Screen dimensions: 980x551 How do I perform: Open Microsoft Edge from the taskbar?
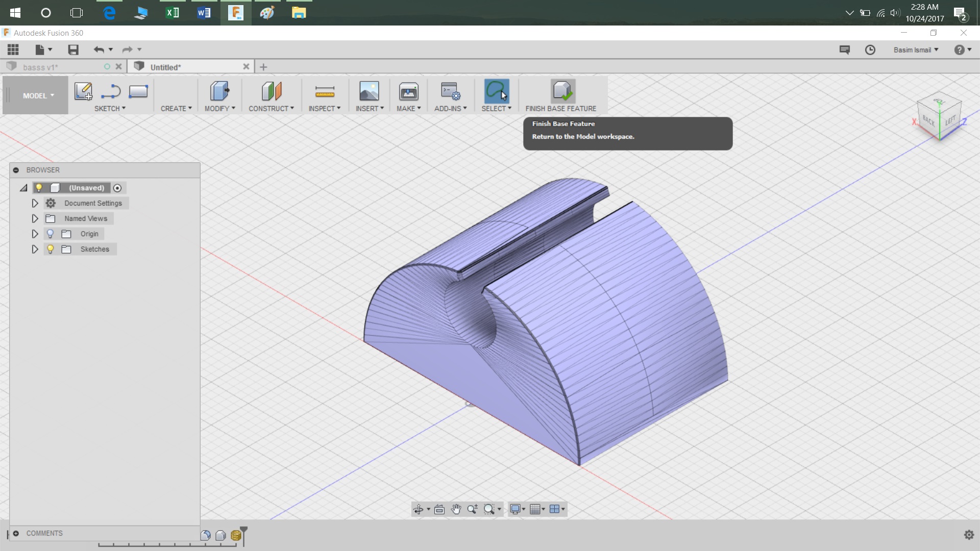109,13
